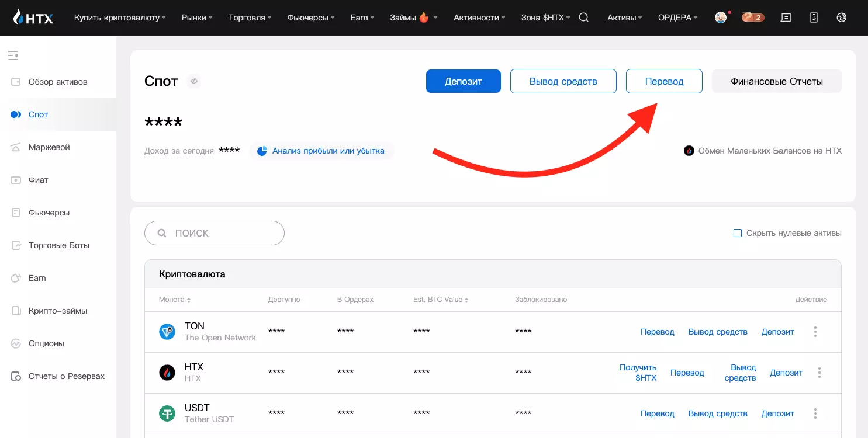Open Крипто-займы sidebar section
Image resolution: width=868 pixels, height=438 pixels.
[58, 311]
